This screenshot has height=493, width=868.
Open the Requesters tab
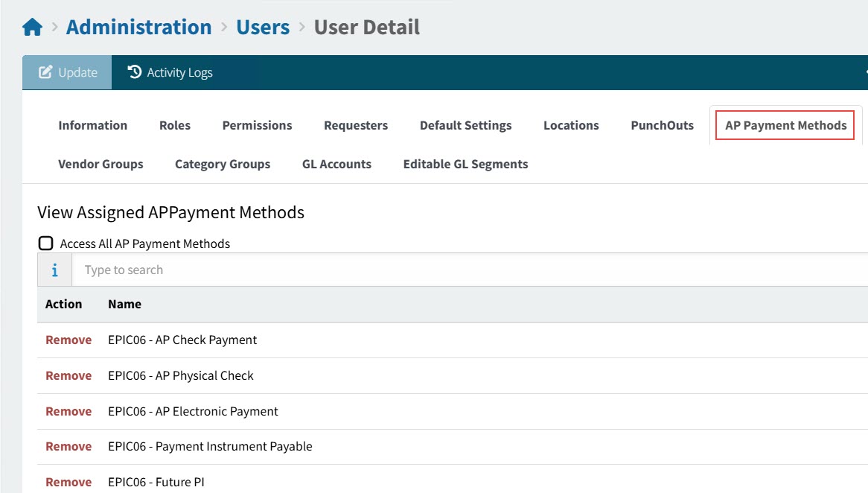click(x=356, y=125)
